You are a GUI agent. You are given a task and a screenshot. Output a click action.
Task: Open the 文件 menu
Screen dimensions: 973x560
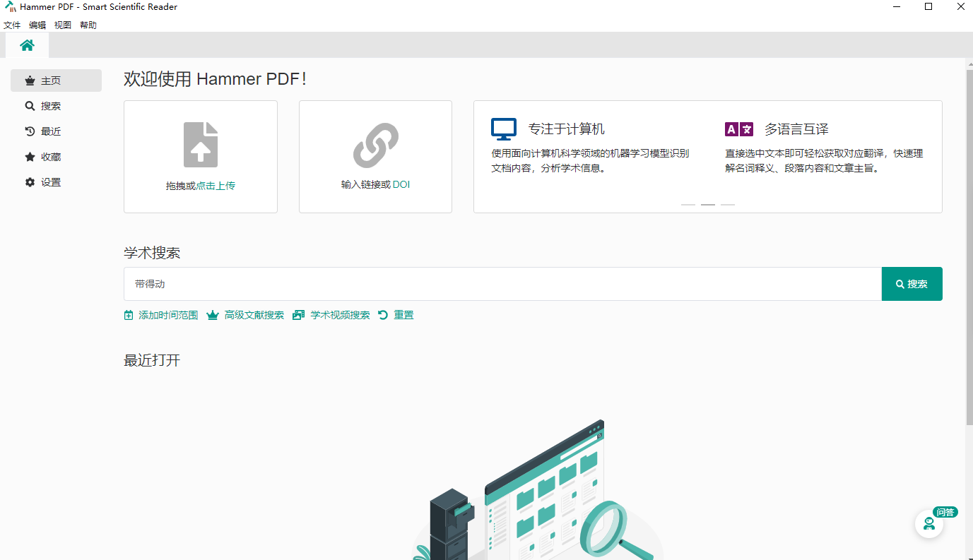pos(12,25)
